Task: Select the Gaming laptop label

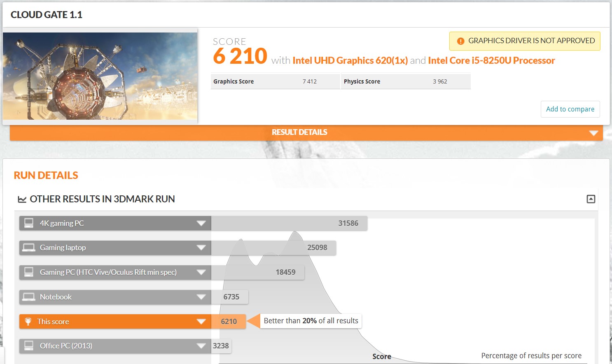Action: [x=63, y=248]
